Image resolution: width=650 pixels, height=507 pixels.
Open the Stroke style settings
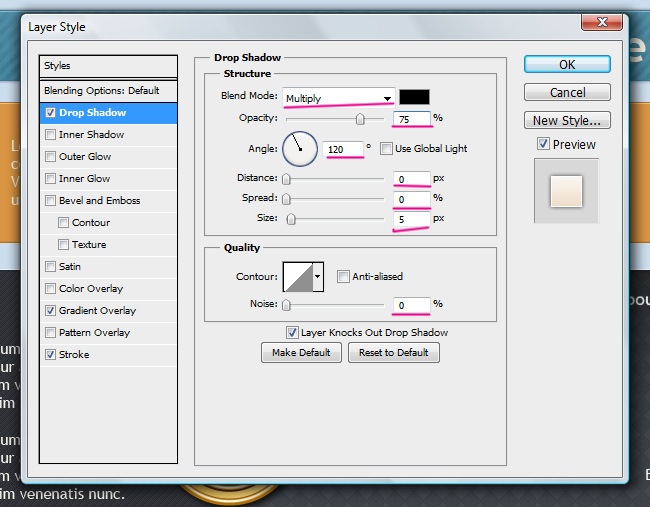point(74,355)
